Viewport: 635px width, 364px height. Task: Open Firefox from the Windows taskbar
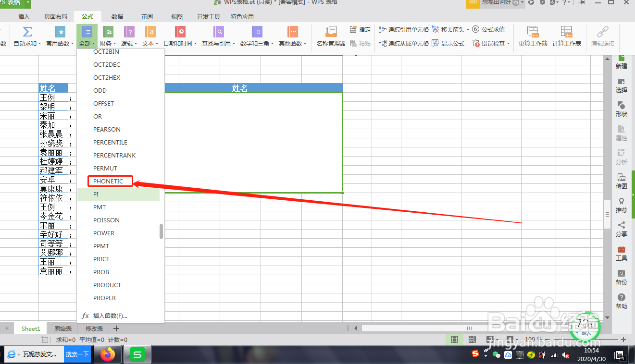(x=108, y=354)
